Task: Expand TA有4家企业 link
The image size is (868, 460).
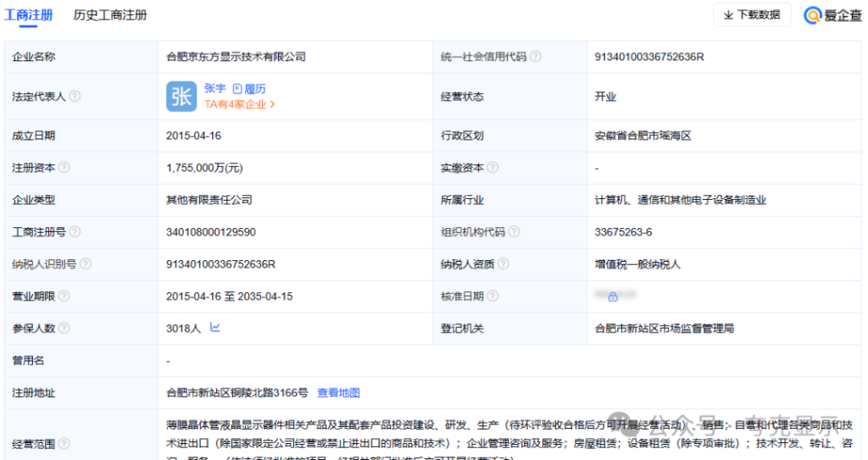Action: (239, 104)
